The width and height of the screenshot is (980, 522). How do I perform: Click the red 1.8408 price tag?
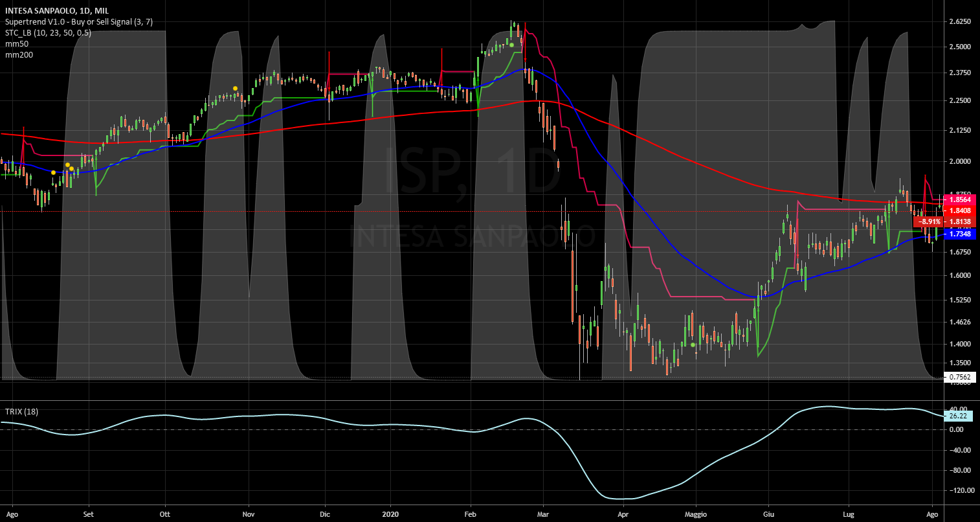point(959,210)
